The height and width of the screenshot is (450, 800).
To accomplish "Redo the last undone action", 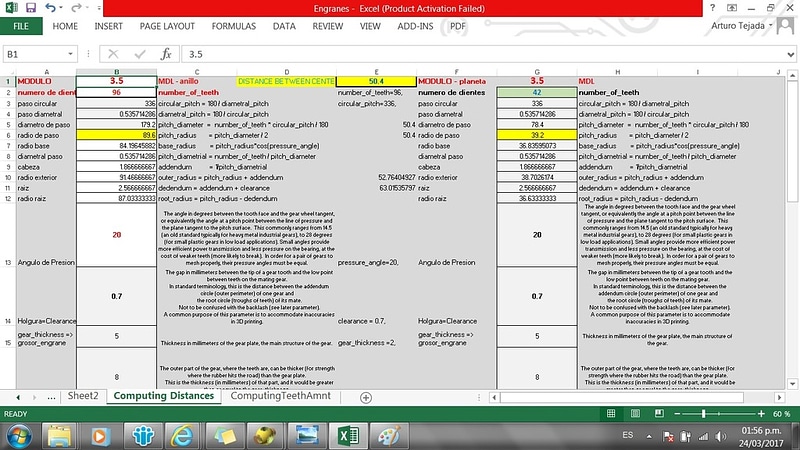I will pos(76,8).
